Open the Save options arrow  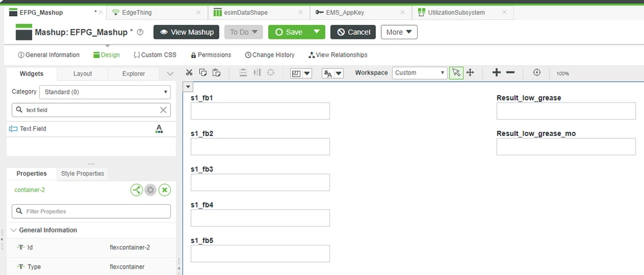[317, 32]
